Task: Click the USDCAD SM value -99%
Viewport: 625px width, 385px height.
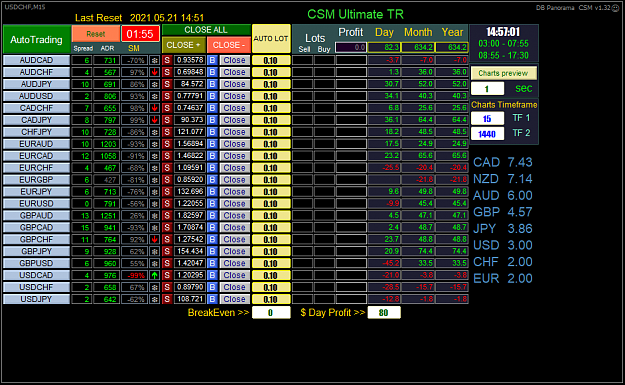Action: pos(136,275)
